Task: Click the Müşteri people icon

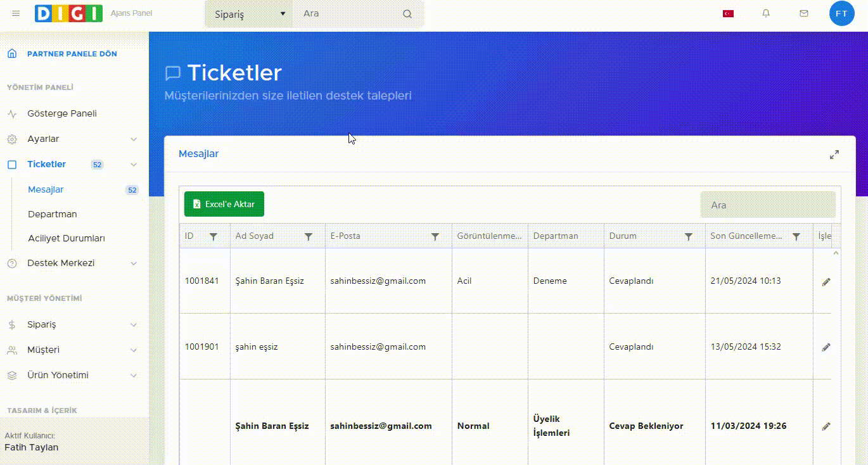Action: pyautogui.click(x=12, y=350)
